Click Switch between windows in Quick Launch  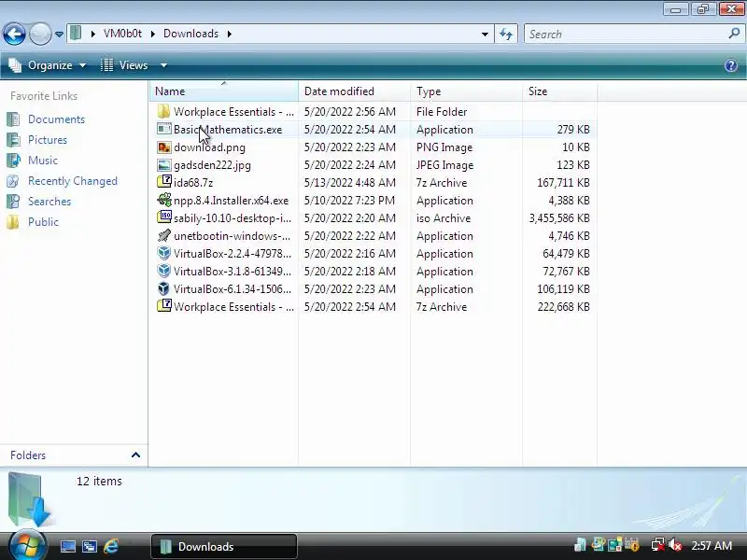pos(90,546)
